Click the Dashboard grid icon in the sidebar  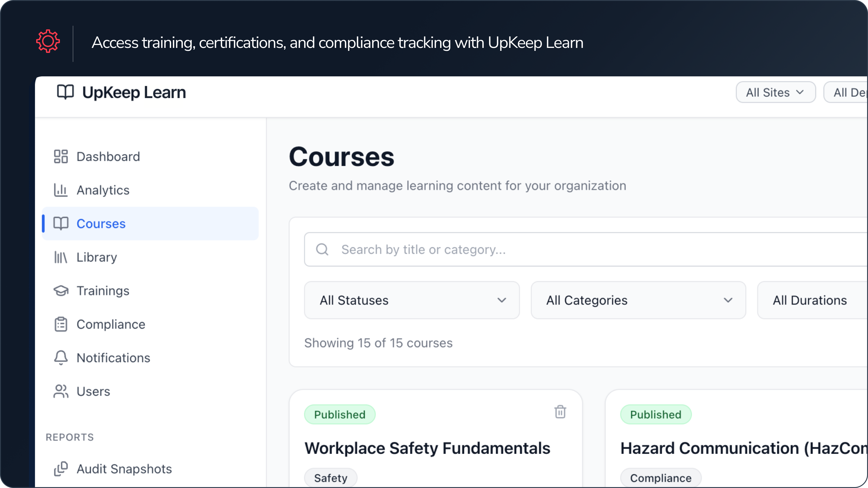[61, 157]
